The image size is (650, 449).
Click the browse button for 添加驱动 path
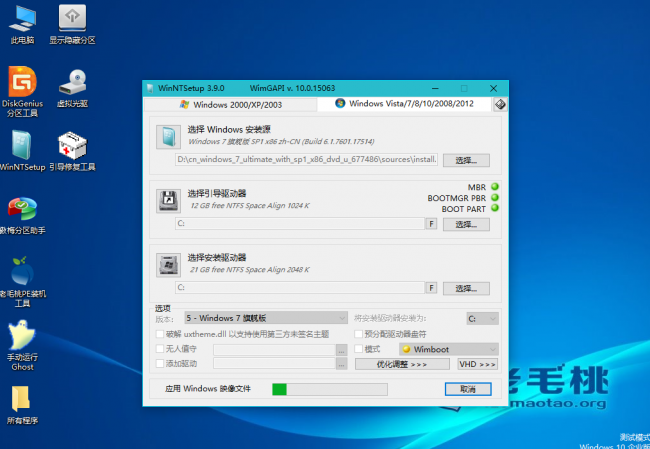tap(341, 364)
